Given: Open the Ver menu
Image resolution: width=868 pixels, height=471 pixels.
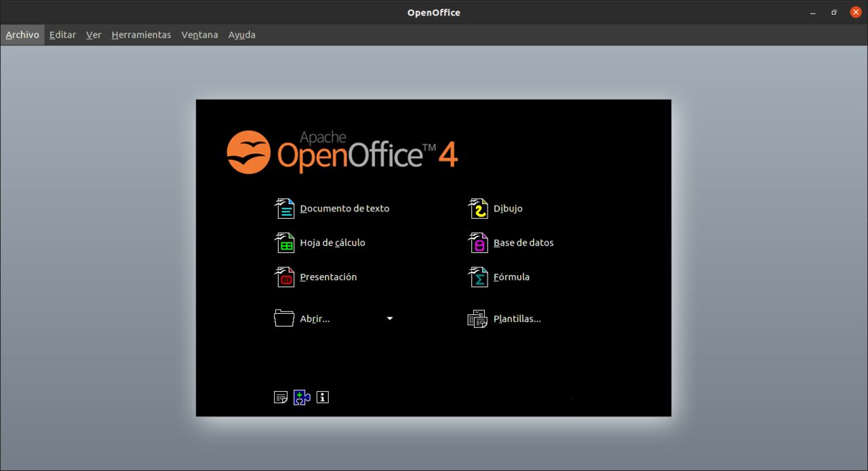Looking at the screenshot, I should coord(94,35).
